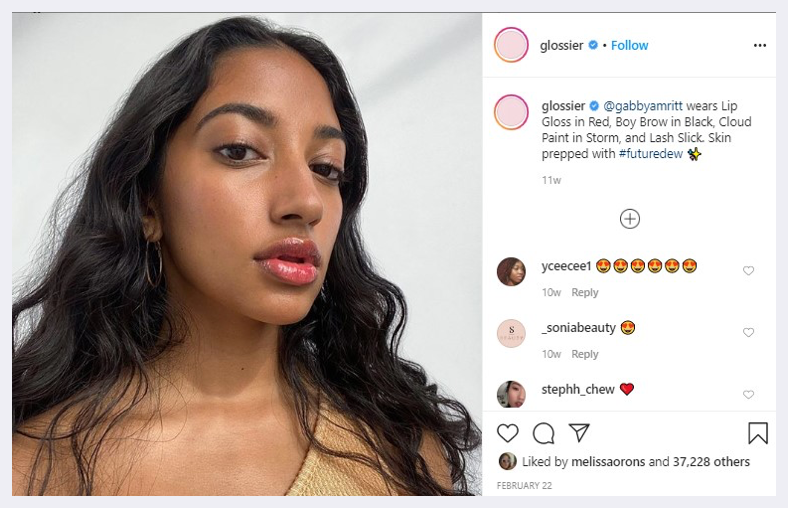Open stephh_chew's profile avatar
Image resolution: width=788 pixels, height=508 pixels.
[x=511, y=394]
